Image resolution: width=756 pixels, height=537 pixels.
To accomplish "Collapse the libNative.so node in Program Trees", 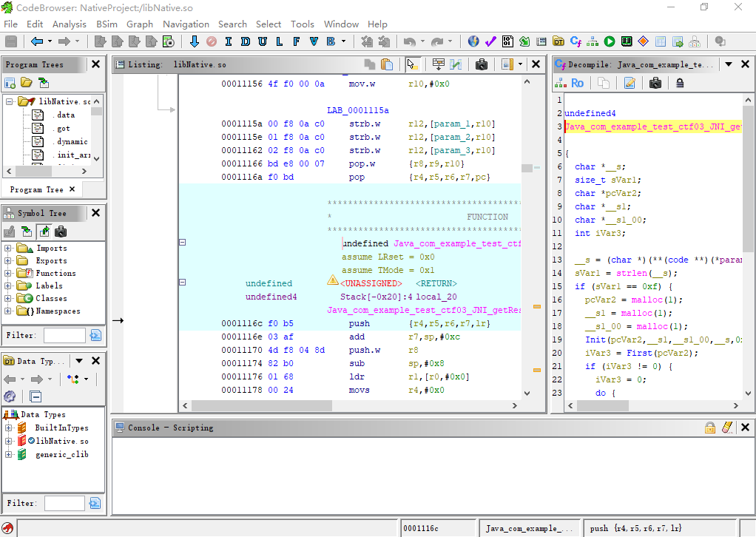I will pos(9,102).
